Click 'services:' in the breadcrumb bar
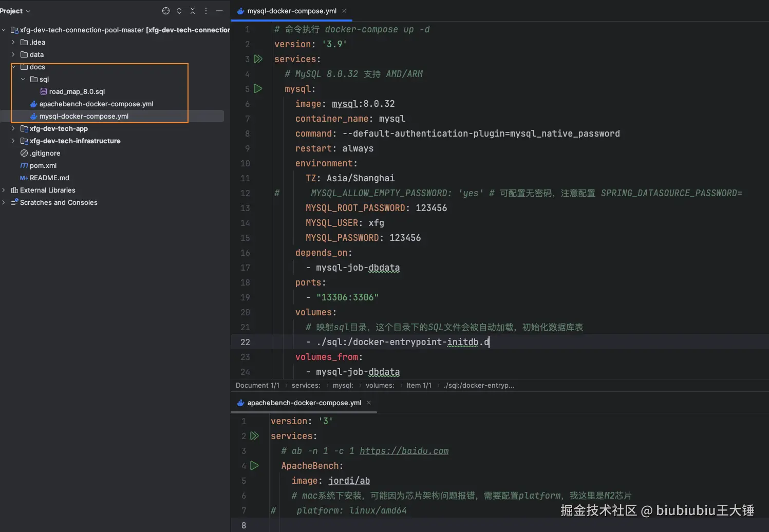Screen dimensions: 769x532 (x=306, y=385)
